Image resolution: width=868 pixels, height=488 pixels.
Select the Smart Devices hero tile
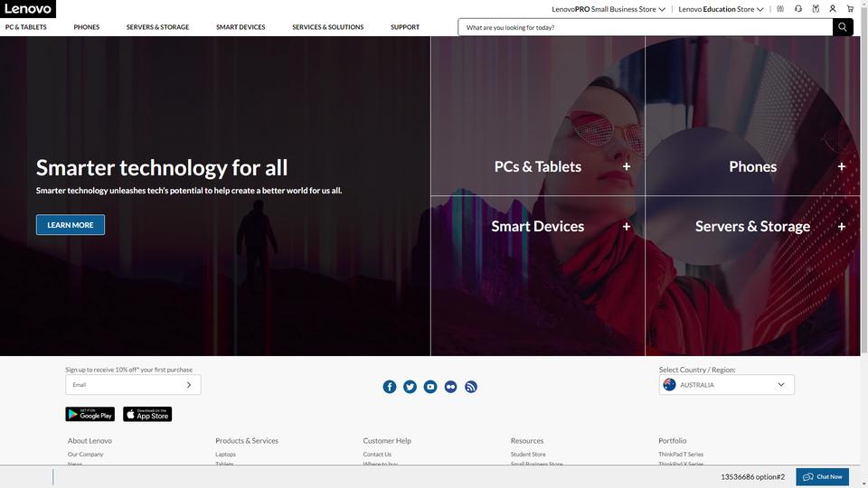pyautogui.click(x=538, y=276)
